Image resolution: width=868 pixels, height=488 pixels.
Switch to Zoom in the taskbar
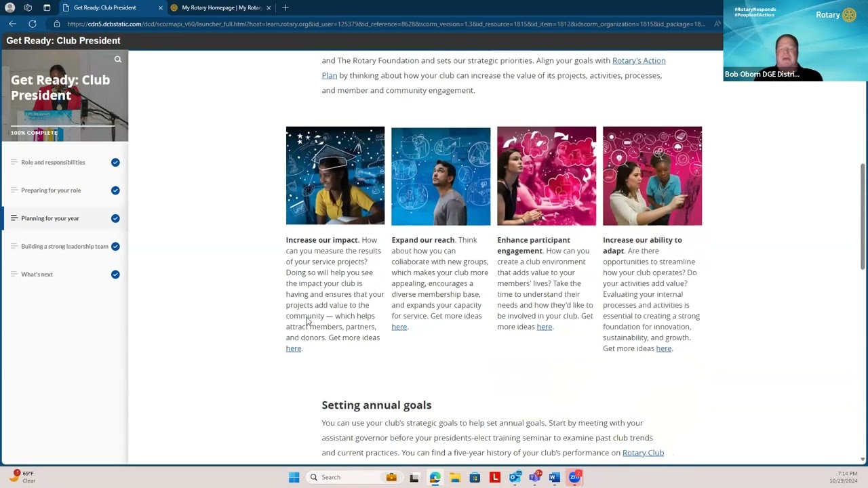pyautogui.click(x=575, y=477)
